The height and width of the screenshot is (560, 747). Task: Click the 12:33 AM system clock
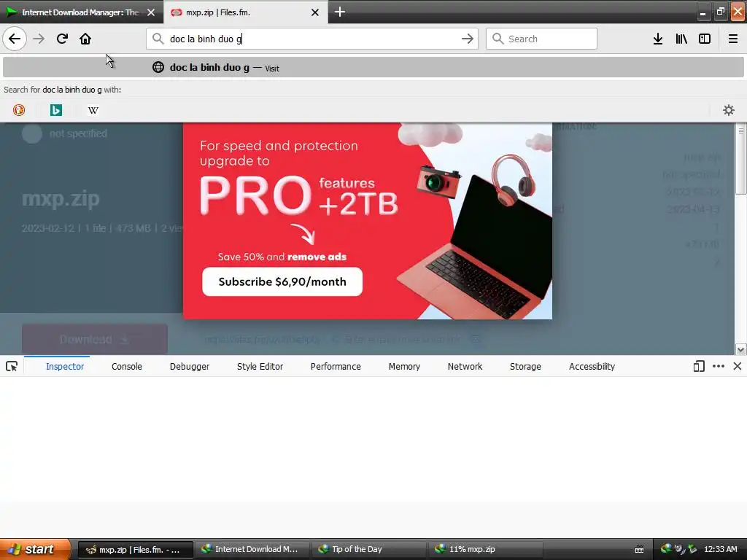coord(721,549)
